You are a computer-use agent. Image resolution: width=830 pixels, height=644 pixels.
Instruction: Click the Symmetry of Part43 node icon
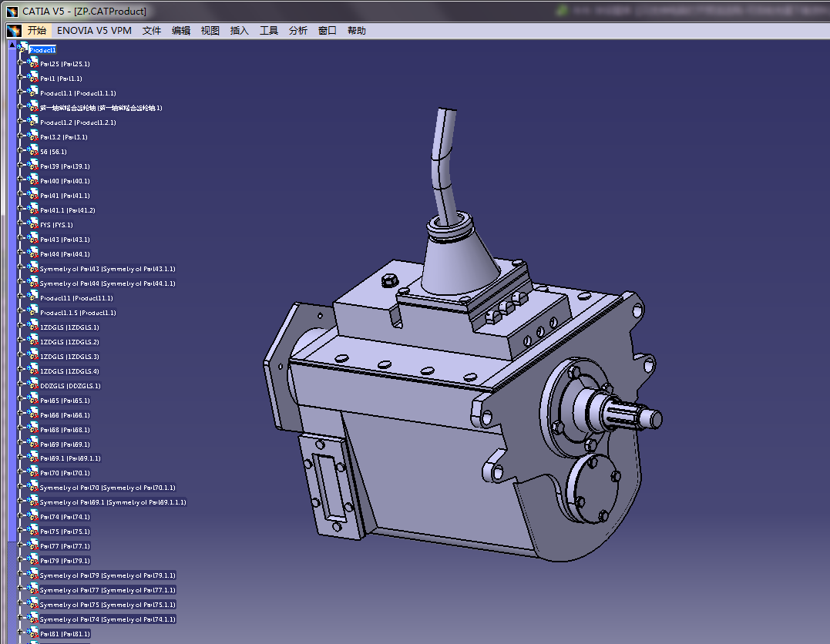point(33,268)
